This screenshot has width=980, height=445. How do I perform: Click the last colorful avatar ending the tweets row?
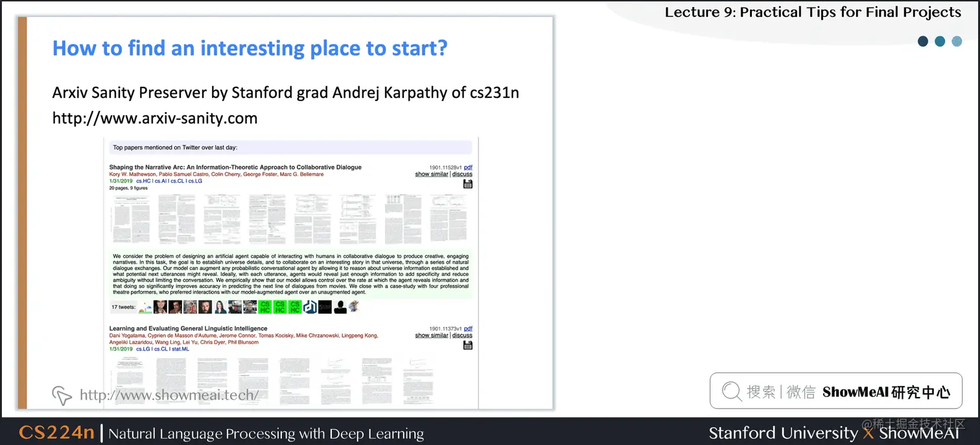[355, 307]
